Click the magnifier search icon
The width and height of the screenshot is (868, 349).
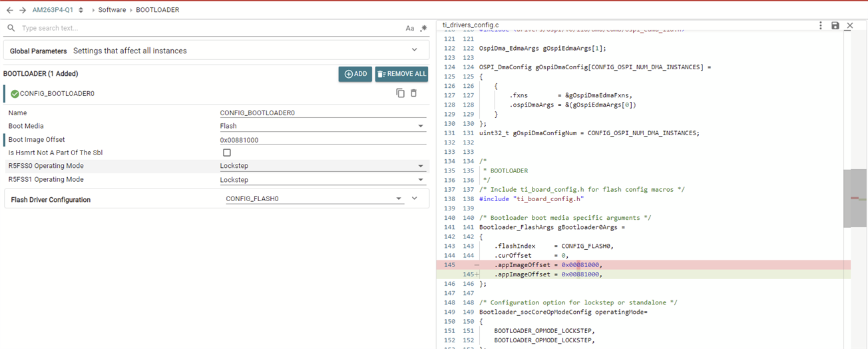tap(11, 29)
